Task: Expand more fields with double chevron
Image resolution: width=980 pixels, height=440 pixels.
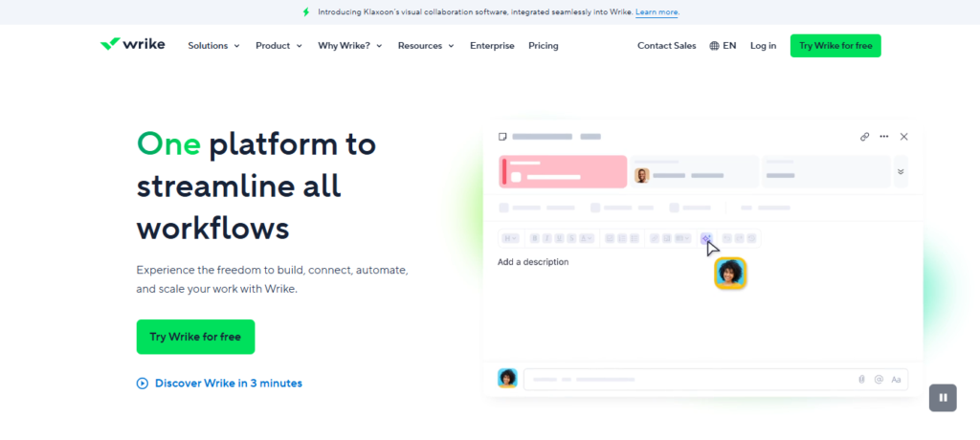Action: point(901,172)
